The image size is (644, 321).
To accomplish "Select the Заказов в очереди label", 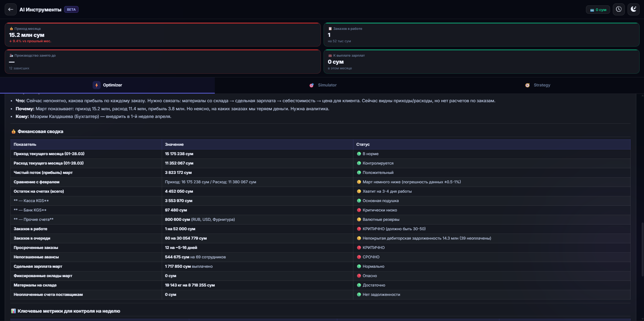I will (32, 238).
